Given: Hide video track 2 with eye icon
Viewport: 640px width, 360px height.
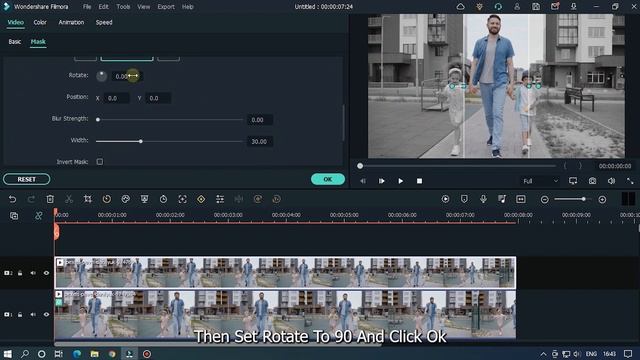Looking at the screenshot, I should point(46,273).
